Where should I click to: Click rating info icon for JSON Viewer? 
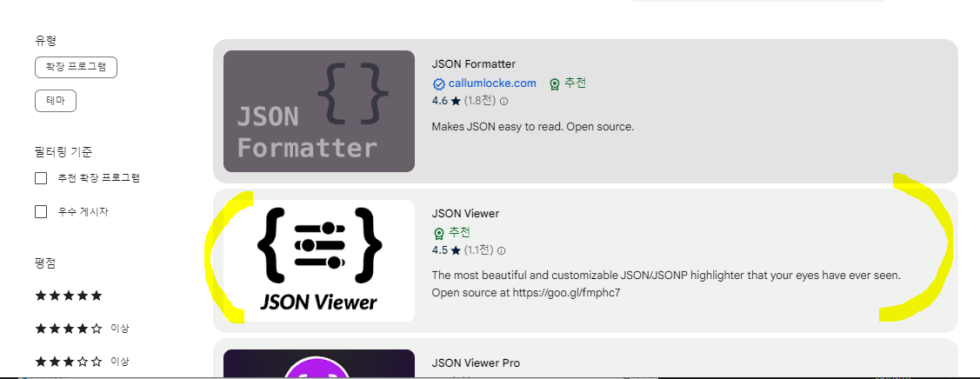501,251
